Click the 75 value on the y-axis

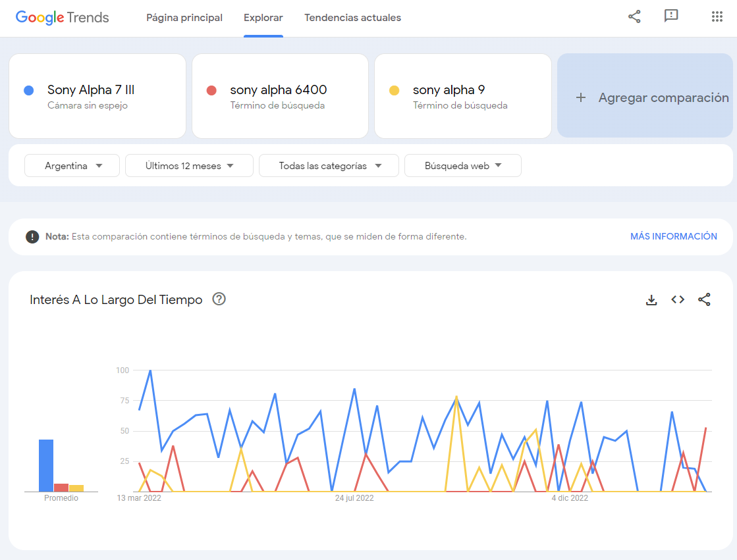click(x=124, y=400)
